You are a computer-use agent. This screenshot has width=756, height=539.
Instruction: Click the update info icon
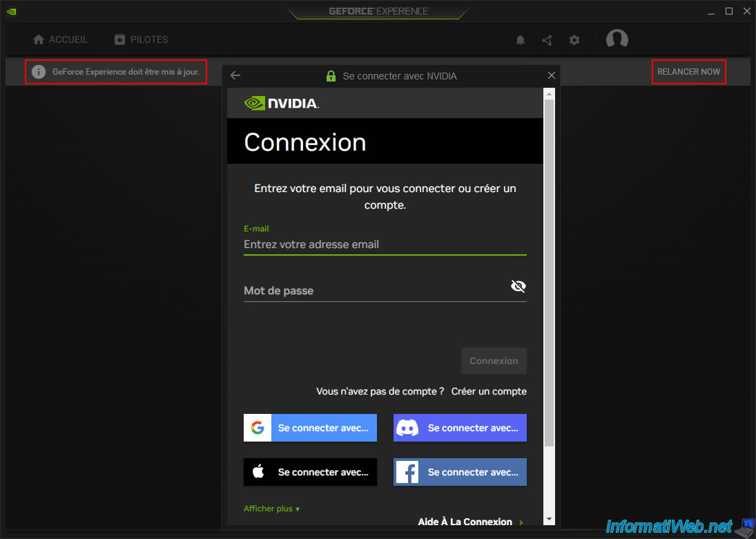click(x=39, y=72)
